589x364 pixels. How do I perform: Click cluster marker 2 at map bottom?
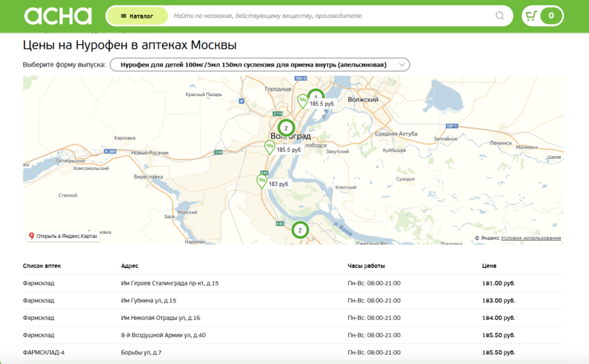pyautogui.click(x=300, y=230)
